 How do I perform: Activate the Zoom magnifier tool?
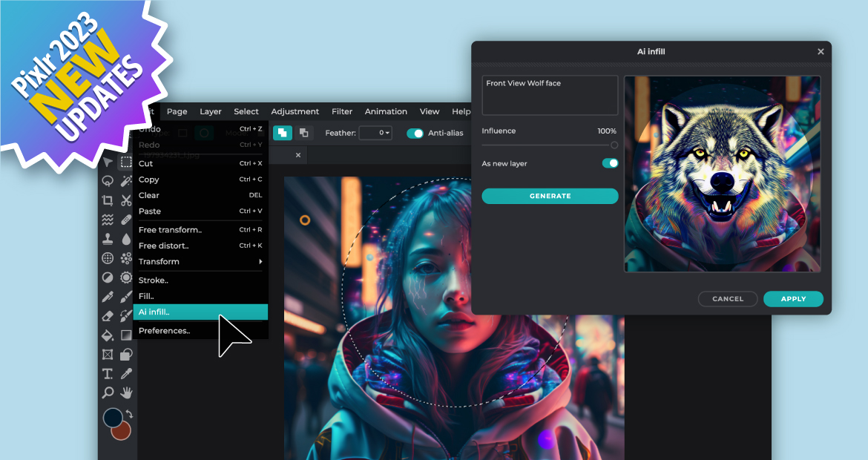[x=108, y=392]
